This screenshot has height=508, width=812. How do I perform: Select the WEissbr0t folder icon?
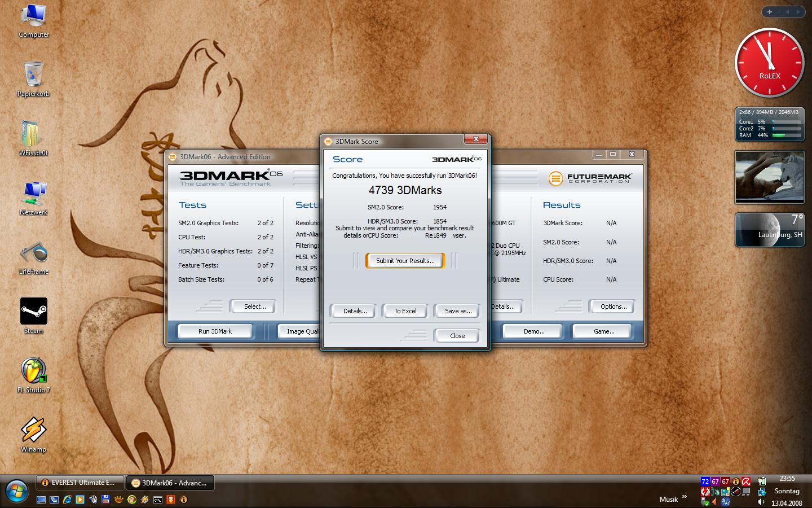34,138
